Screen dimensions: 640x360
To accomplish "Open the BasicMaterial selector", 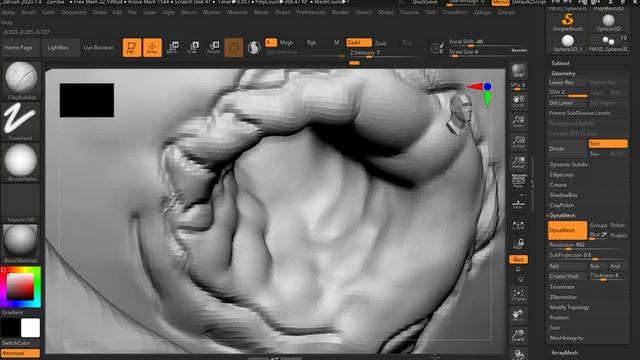I will tap(21, 243).
